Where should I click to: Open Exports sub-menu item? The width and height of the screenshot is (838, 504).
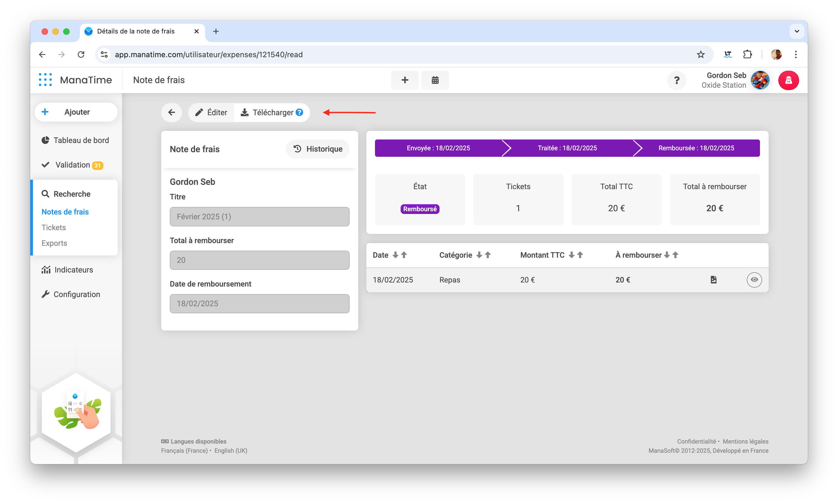pyautogui.click(x=54, y=243)
